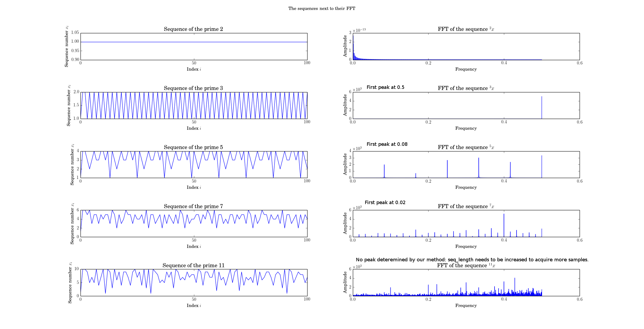Click the 'Sequence of the prime 2' title
Viewport: 644px width, 329px height.
tap(193, 29)
